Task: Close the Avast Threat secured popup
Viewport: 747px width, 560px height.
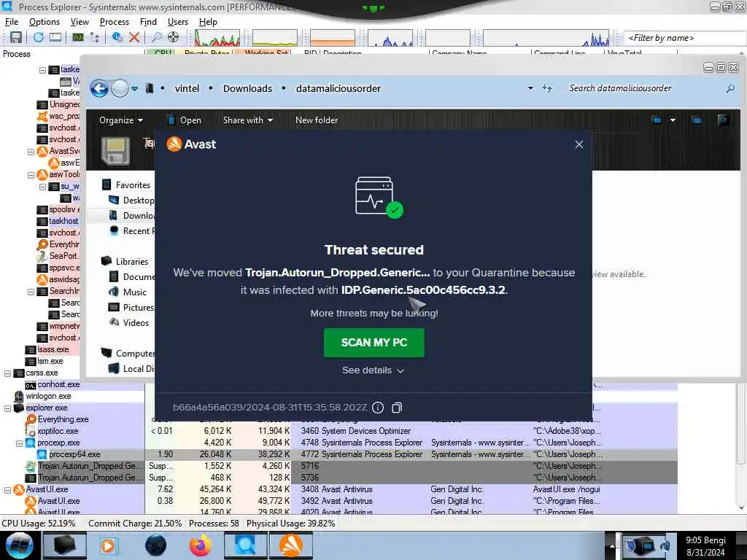Action: [x=578, y=144]
